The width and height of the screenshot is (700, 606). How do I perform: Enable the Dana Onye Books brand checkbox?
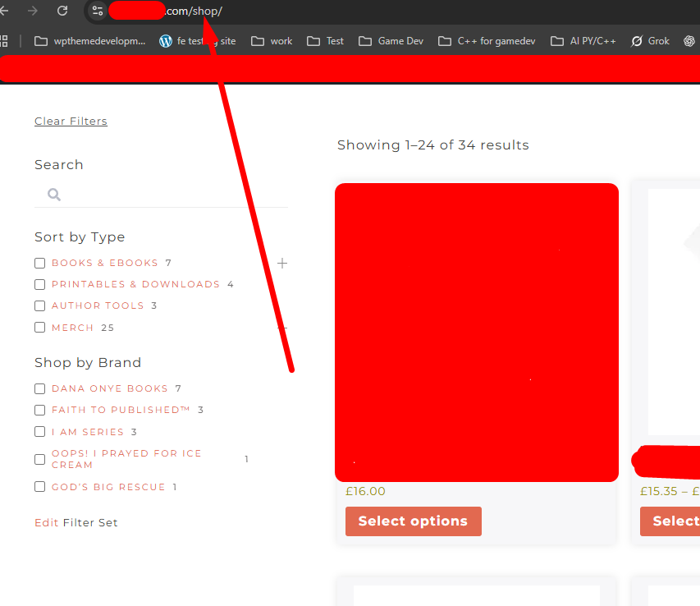point(39,388)
